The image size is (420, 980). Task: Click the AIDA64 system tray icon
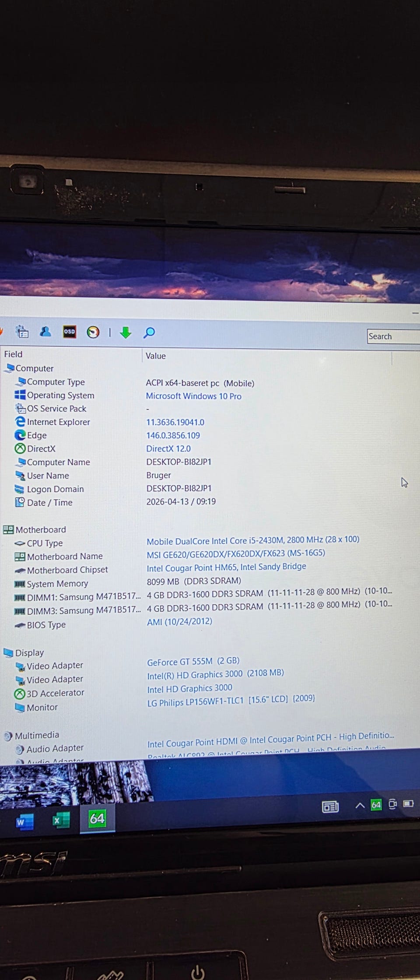[376, 804]
